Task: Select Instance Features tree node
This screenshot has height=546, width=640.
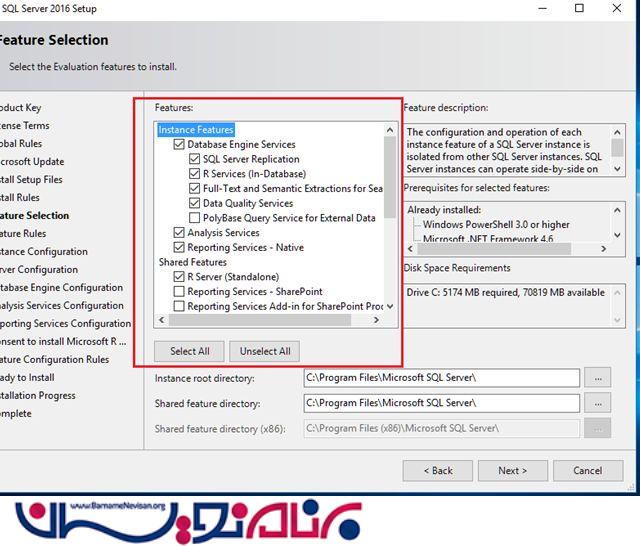Action: (196, 130)
